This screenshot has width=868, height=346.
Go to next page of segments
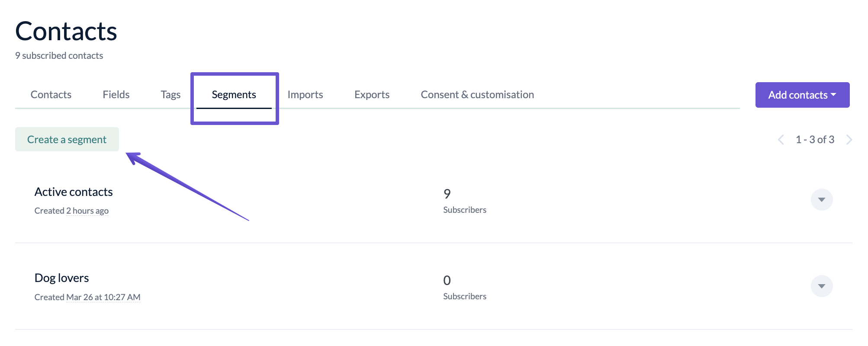point(849,140)
